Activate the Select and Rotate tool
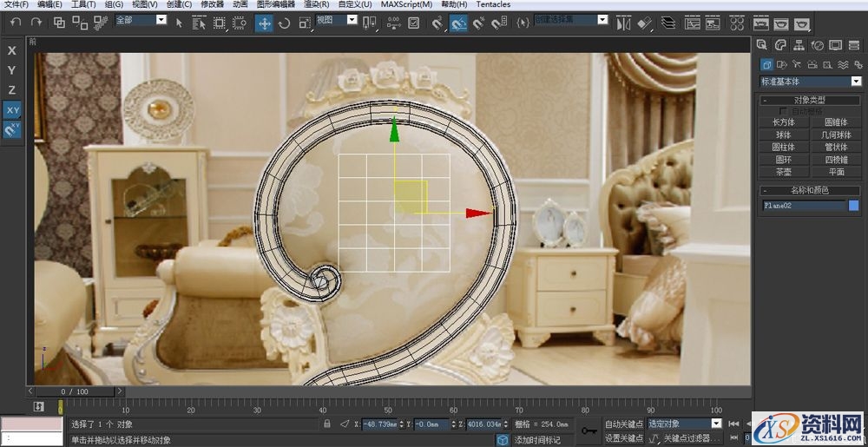868x447 pixels. [285, 23]
